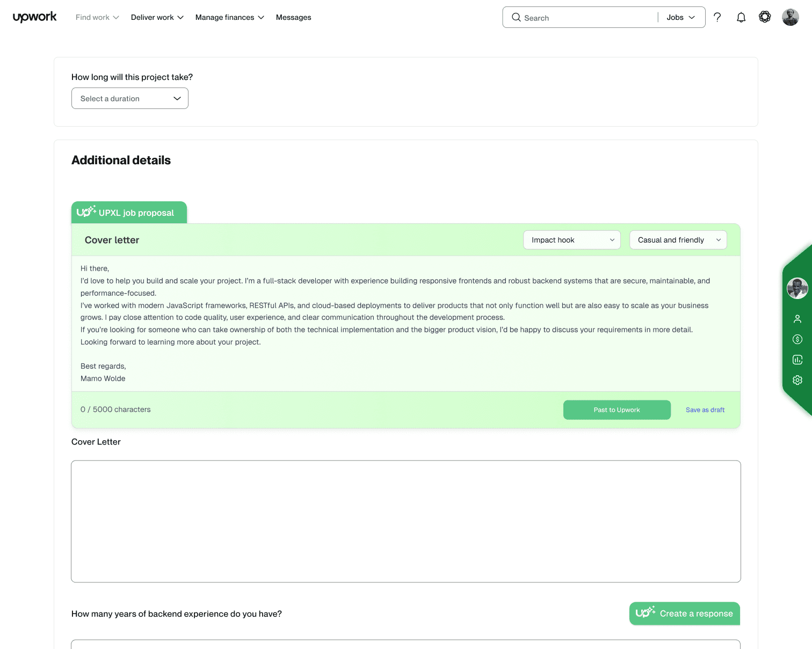Image resolution: width=812 pixels, height=649 pixels.
Task: Click the backend experience answer field
Action: click(x=406, y=644)
